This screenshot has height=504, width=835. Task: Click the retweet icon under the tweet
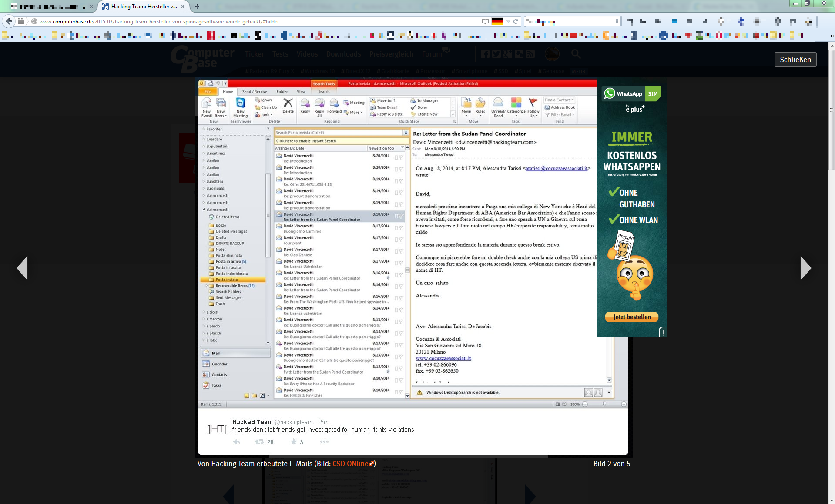tap(259, 442)
